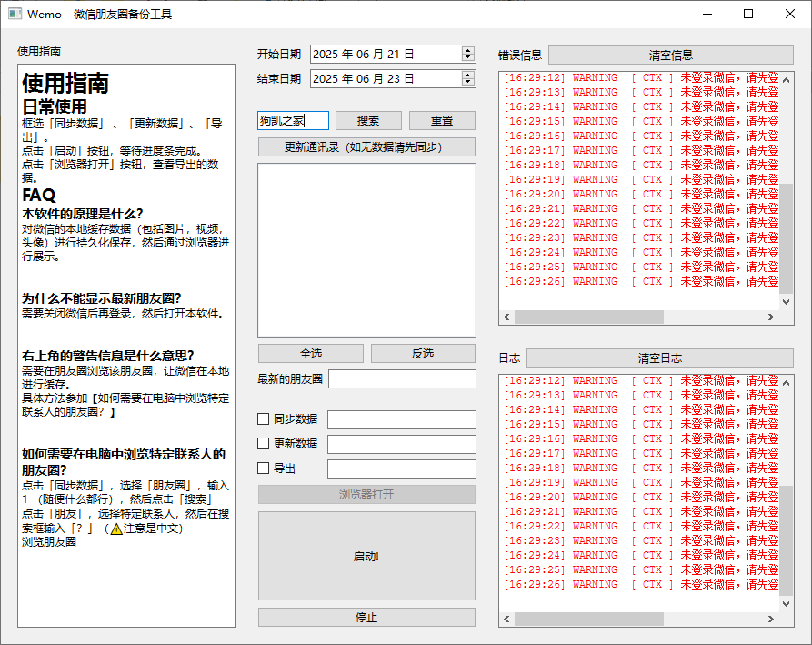Click the down scroll arrow in 日志 panel
Image resolution: width=812 pixels, height=645 pixels.
787,603
